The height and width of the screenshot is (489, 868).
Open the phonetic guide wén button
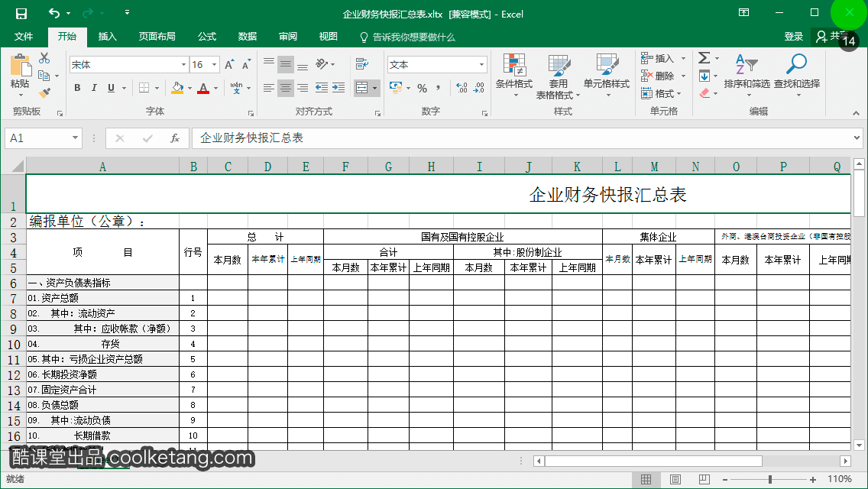236,88
